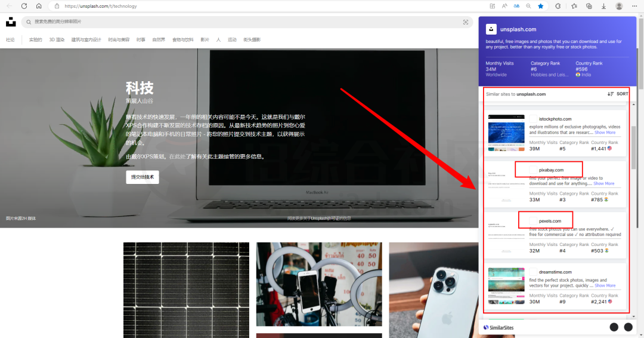The width and height of the screenshot is (644, 338).
Task: Click the Unsplash许可证 link in hero caption
Action: click(x=326, y=219)
